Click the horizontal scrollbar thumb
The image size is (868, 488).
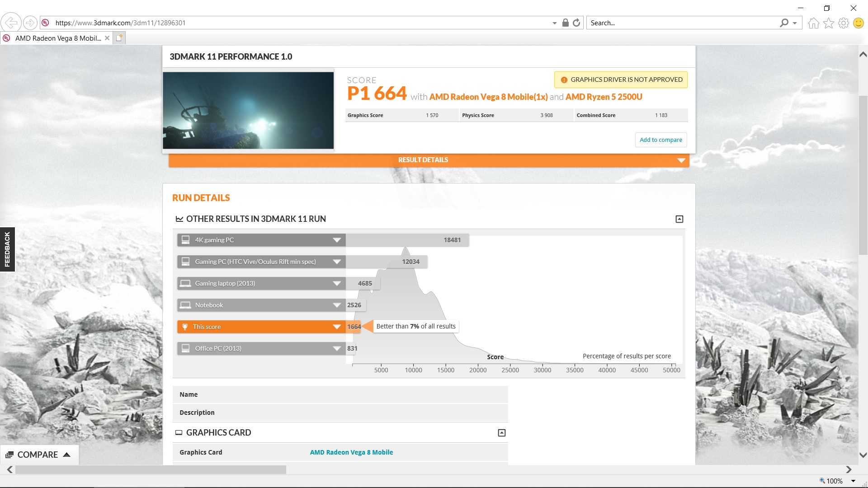(151, 470)
